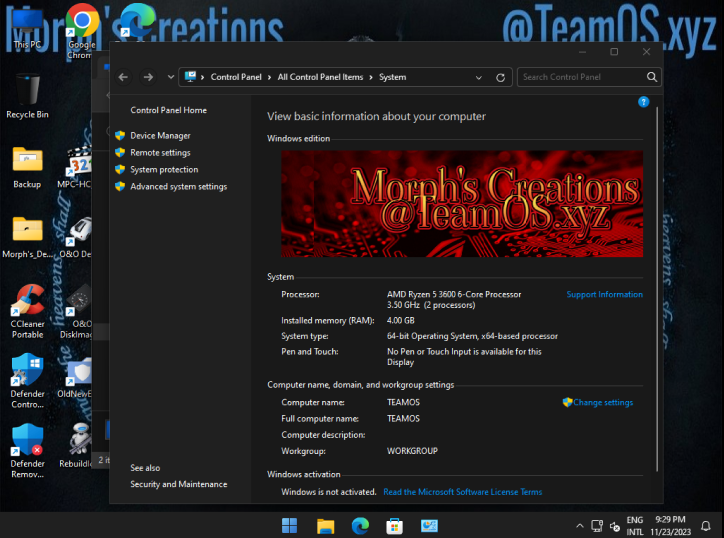The height and width of the screenshot is (538, 724).
Task: Switch to Control Panel taskbar button
Action: pos(429,526)
